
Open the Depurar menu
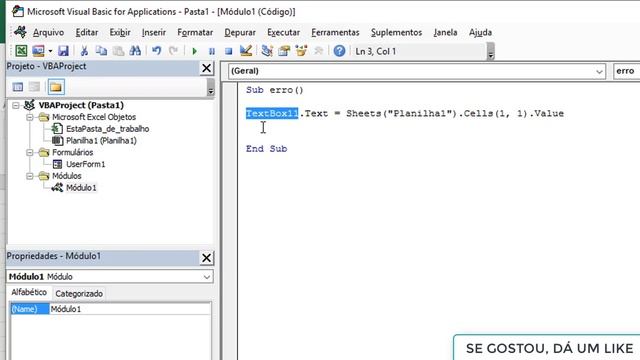(240, 32)
